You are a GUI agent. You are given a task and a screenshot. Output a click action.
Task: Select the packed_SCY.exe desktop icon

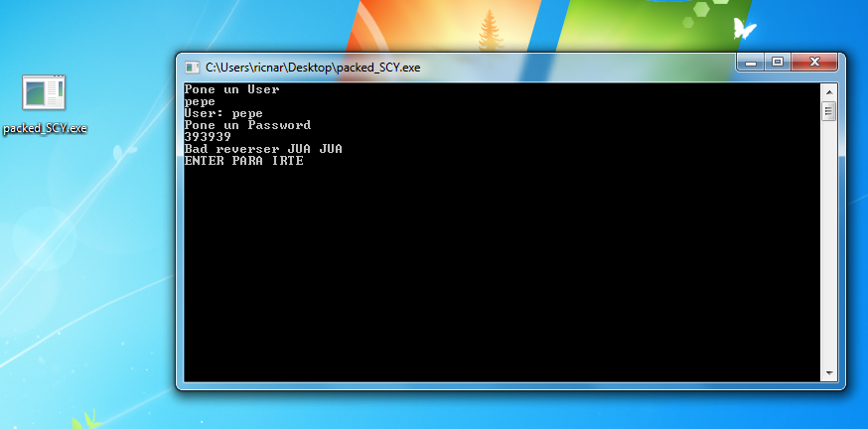pyautogui.click(x=44, y=93)
